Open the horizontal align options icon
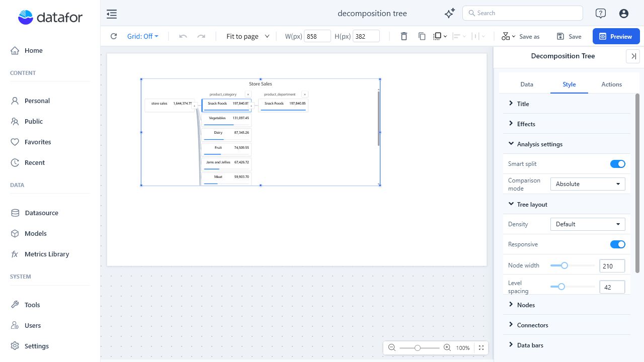Screen dimensions: 644x362 pos(459,36)
